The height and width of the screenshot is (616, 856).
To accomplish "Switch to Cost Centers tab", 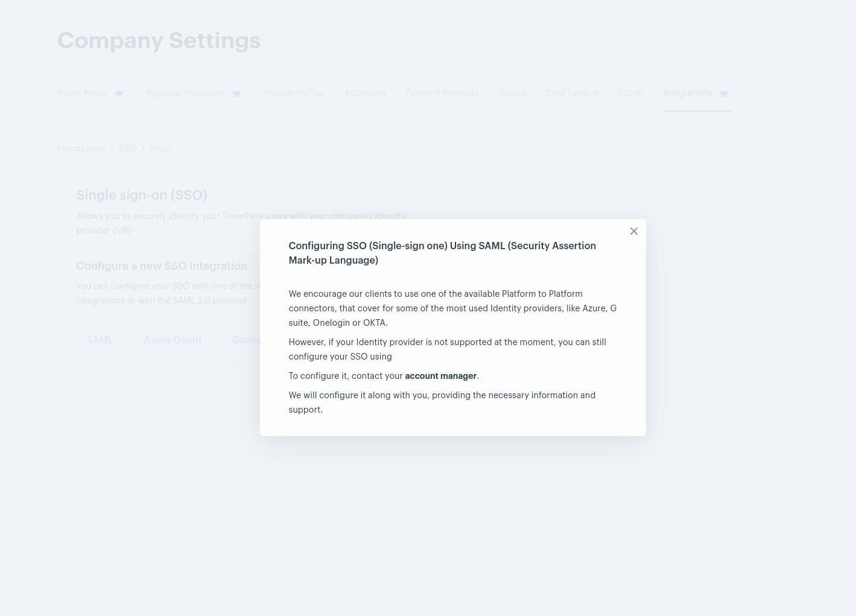I will [572, 93].
